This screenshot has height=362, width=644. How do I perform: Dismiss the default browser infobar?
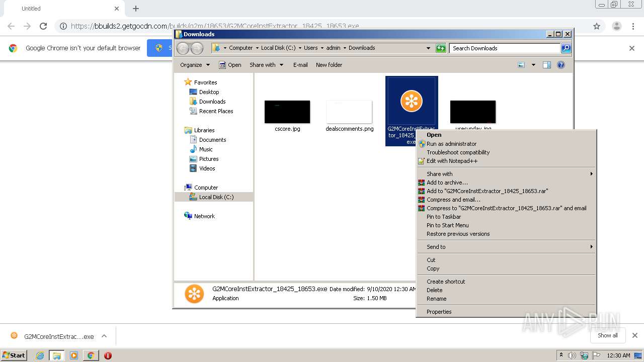[x=632, y=48]
